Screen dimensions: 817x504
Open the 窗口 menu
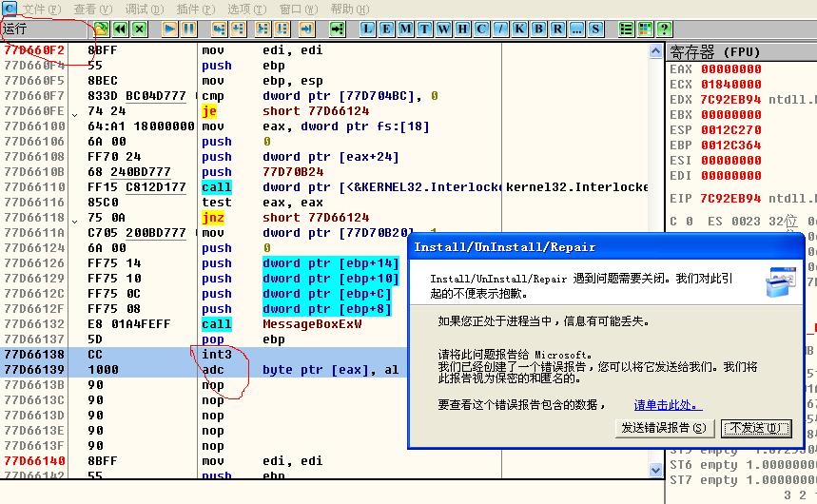pos(298,9)
